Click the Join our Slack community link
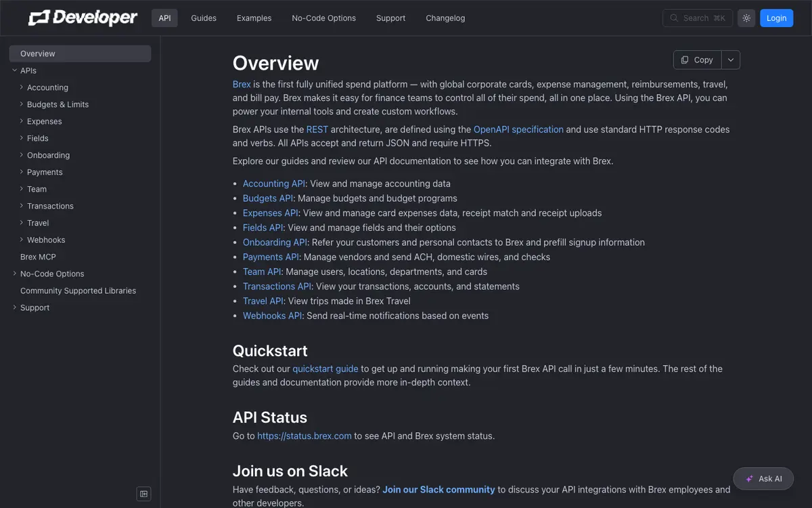 [438, 490]
